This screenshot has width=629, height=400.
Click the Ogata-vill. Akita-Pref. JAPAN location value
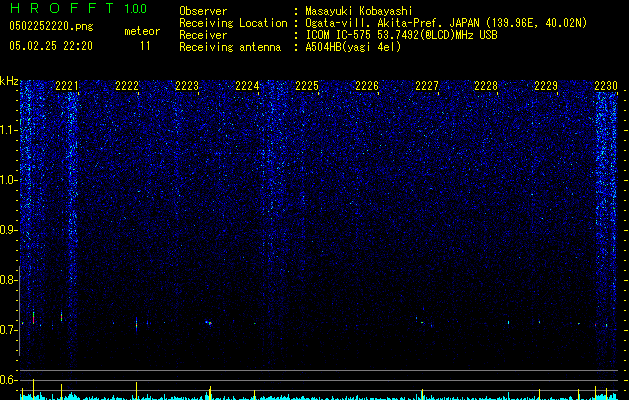pyautogui.click(x=446, y=23)
